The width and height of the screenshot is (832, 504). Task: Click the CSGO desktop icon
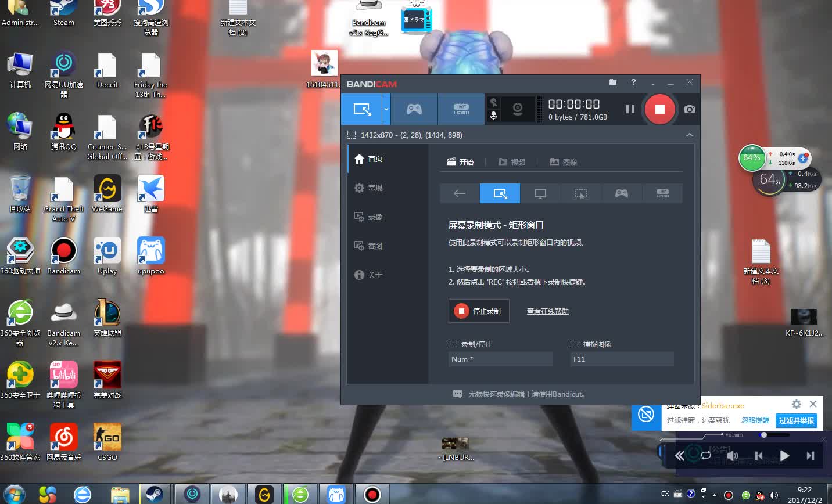107,442
